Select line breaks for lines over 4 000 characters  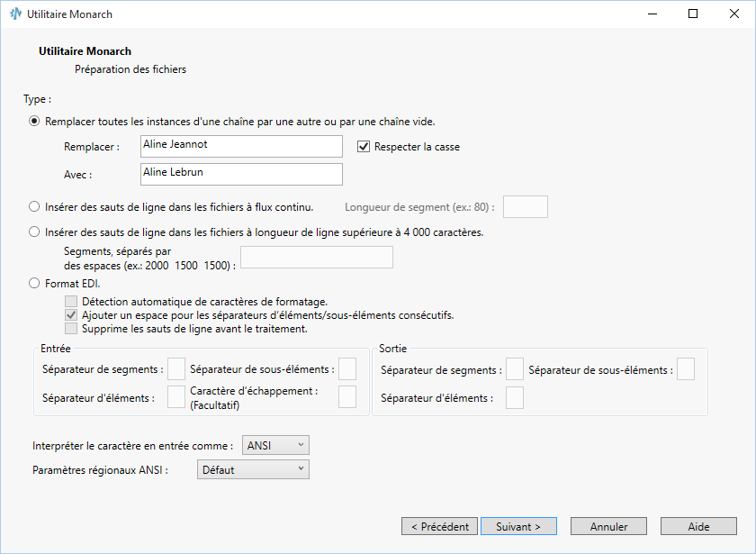coord(34,232)
